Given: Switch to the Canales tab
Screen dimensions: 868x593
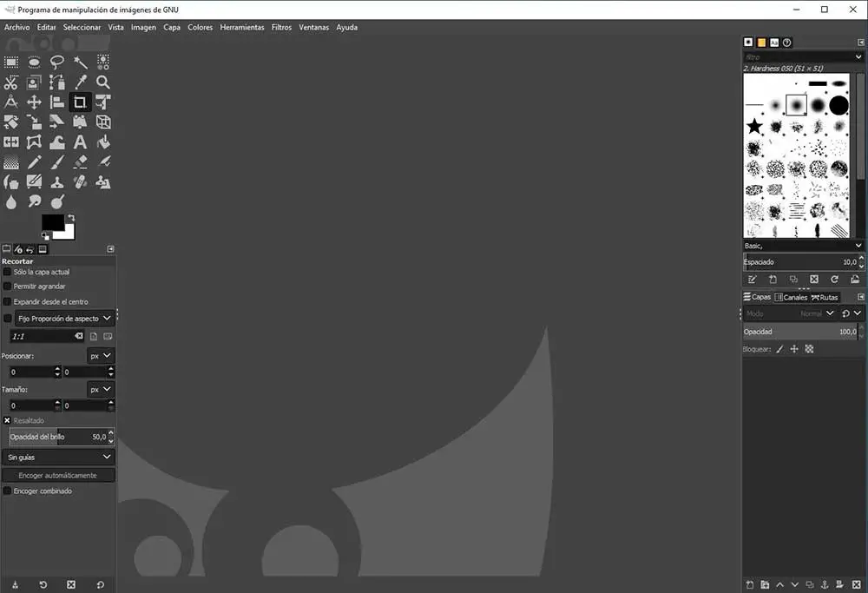Looking at the screenshot, I should (791, 297).
